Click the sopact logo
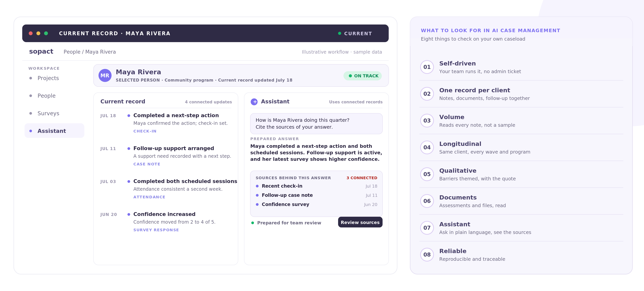The width and height of the screenshot is (644, 291). click(41, 51)
